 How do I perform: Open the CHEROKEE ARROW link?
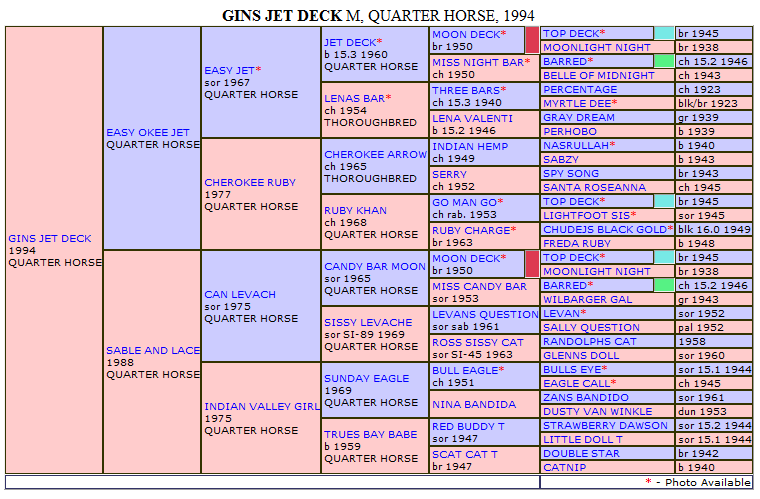point(375,155)
